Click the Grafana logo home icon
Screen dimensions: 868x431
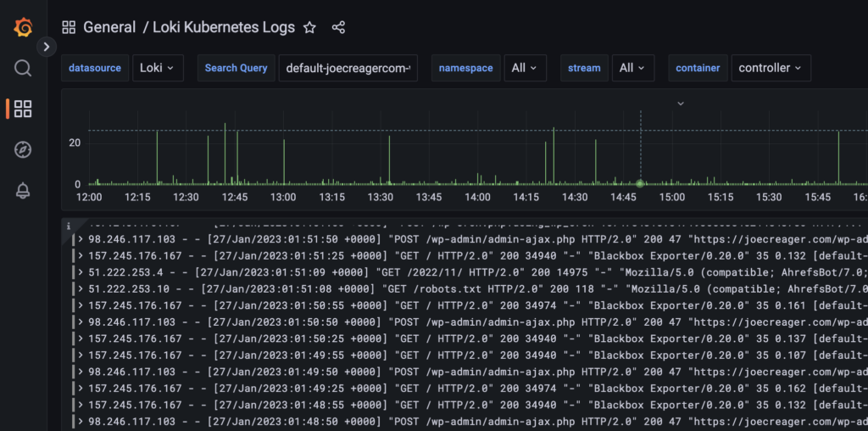(23, 27)
